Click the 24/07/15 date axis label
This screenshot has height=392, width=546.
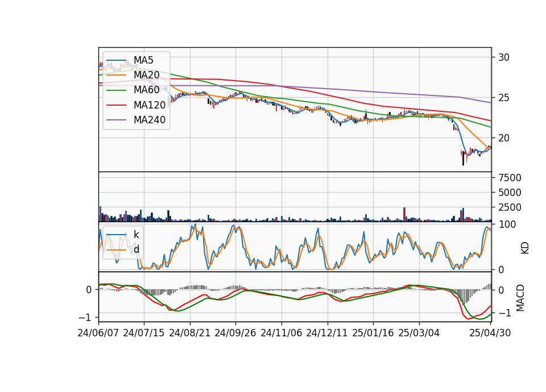144,333
